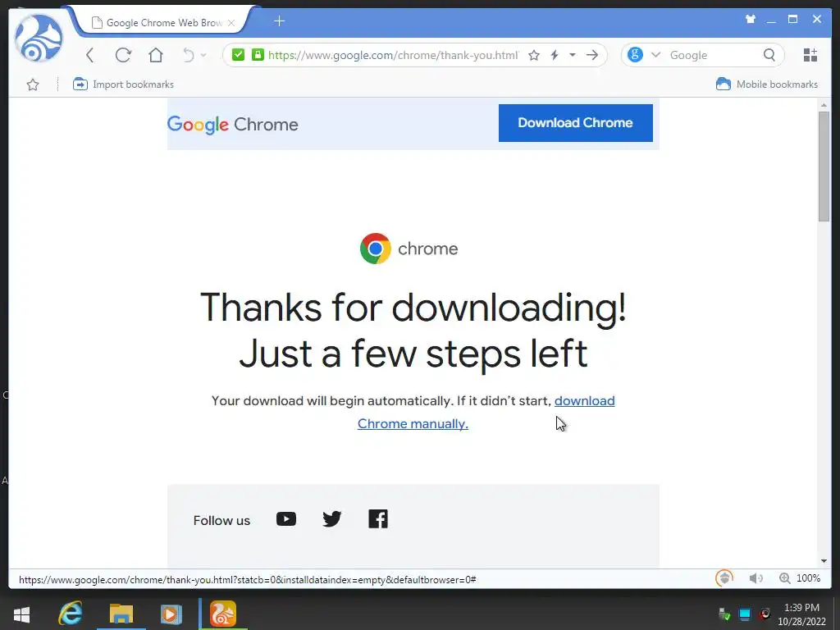Click the skin t-shirt icon in title bar
This screenshot has width=840, height=630.
pyautogui.click(x=751, y=20)
